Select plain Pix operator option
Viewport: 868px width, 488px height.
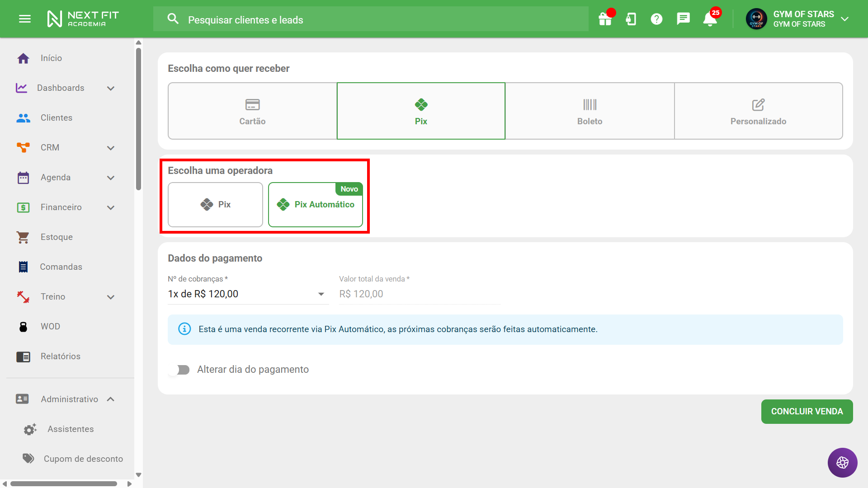point(215,205)
